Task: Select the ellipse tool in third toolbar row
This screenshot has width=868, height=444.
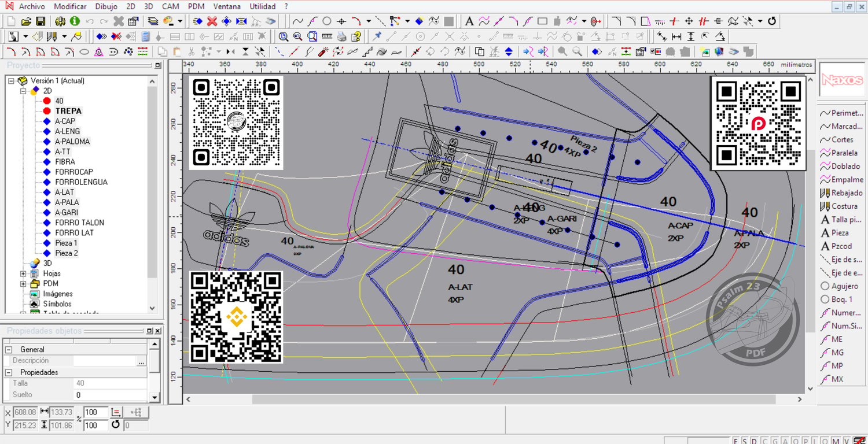Action: [x=84, y=51]
